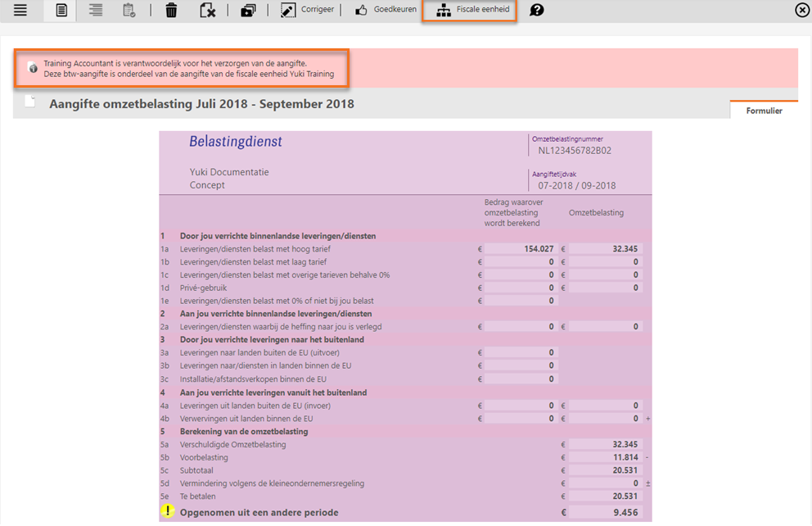Click the Concept status text

pyautogui.click(x=207, y=185)
